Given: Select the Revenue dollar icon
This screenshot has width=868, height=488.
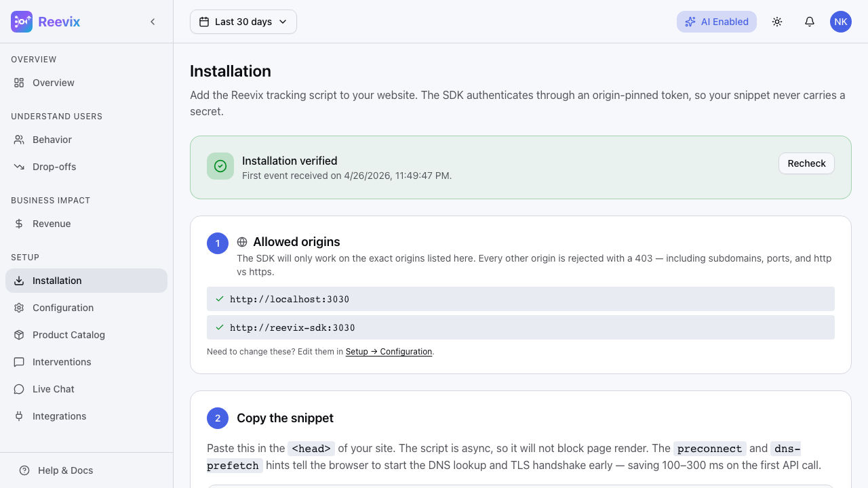Looking at the screenshot, I should click(x=19, y=224).
